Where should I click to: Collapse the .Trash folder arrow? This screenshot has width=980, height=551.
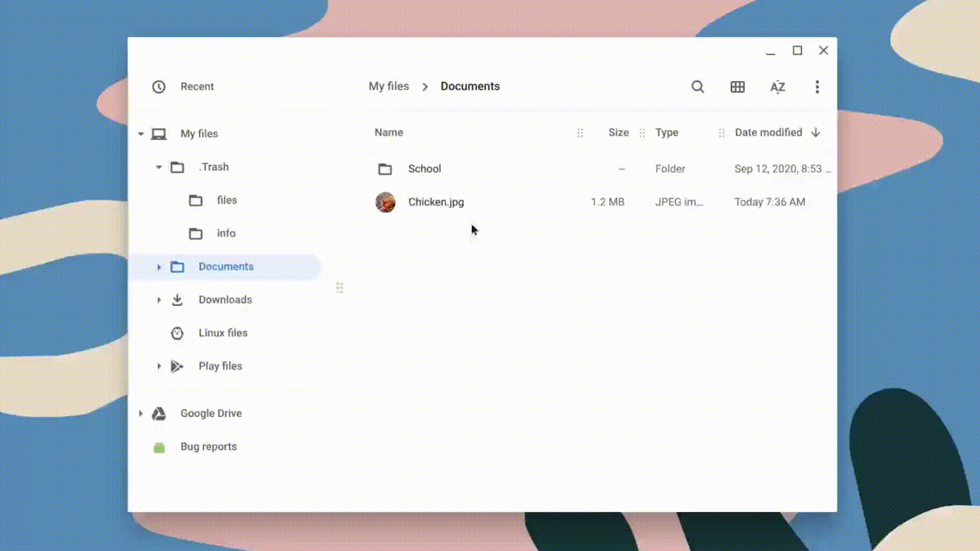click(159, 167)
